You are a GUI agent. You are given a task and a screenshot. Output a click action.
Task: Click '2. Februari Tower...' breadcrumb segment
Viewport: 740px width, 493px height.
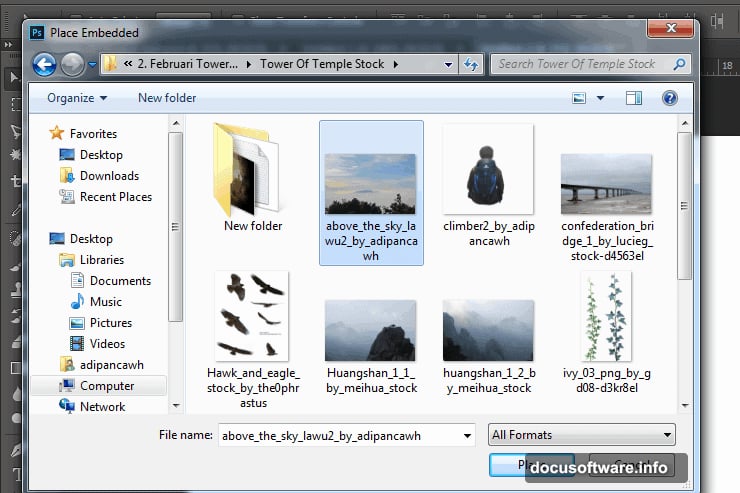(x=187, y=64)
